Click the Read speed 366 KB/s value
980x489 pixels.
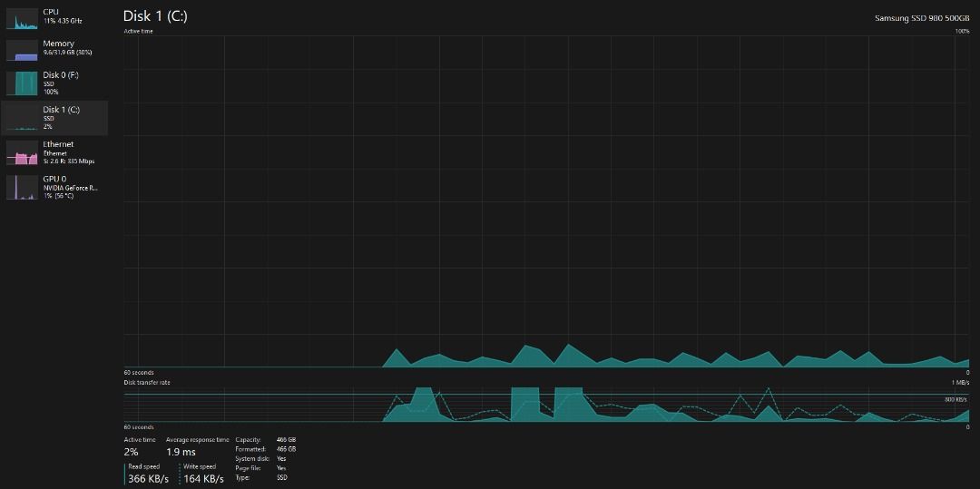(x=148, y=478)
